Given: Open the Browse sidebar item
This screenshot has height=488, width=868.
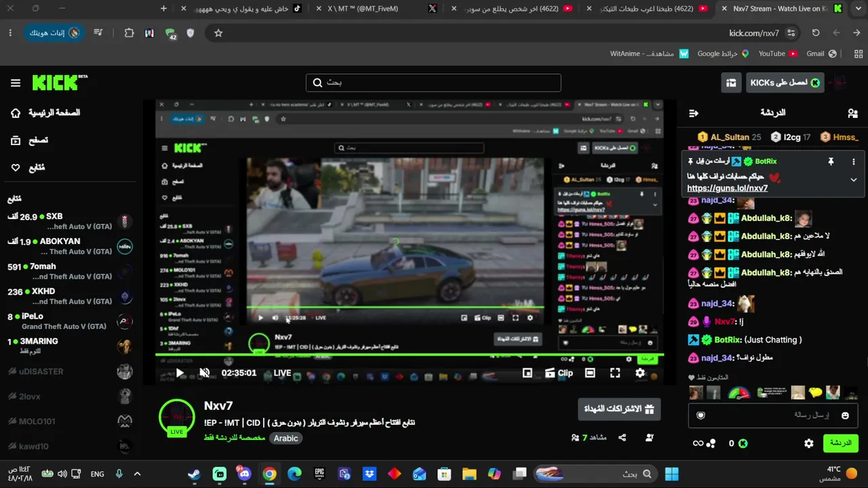Looking at the screenshot, I should (29, 140).
